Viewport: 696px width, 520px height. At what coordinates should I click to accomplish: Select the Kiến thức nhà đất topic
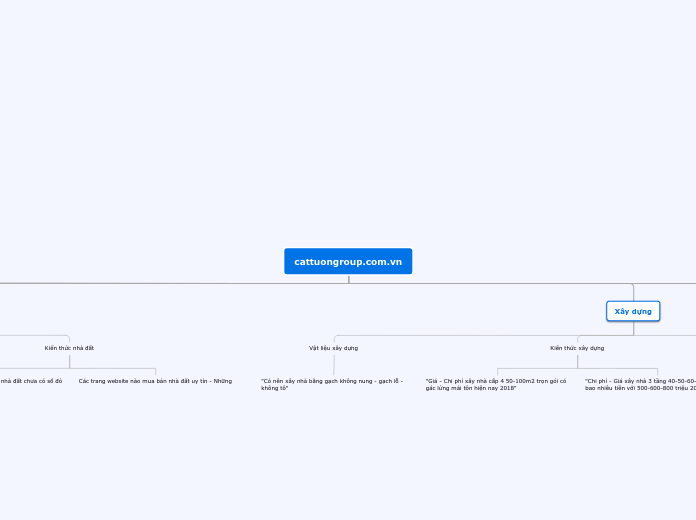[x=69, y=348]
